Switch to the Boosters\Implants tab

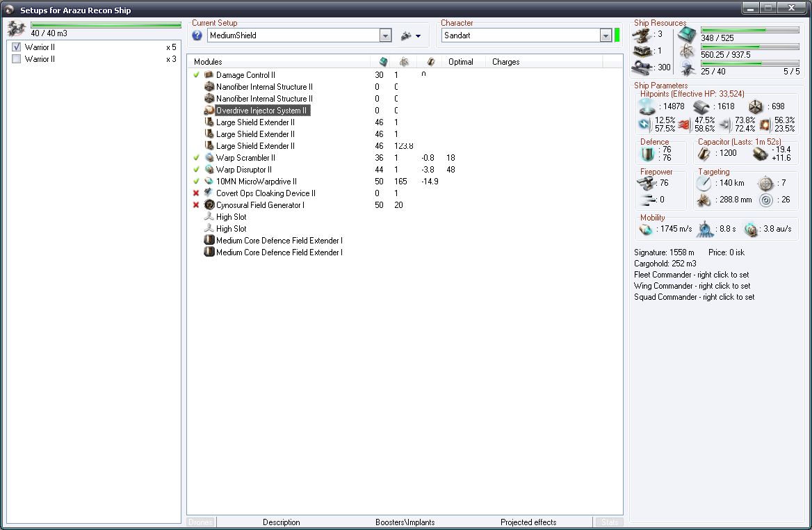point(405,522)
